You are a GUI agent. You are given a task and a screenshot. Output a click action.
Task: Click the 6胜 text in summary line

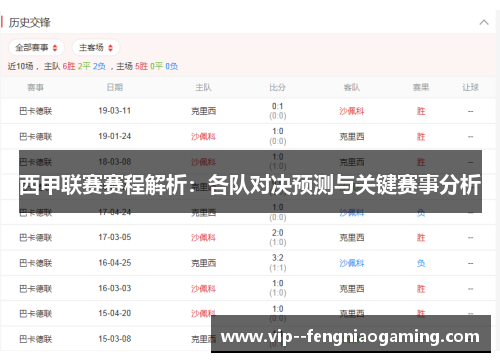(x=69, y=66)
